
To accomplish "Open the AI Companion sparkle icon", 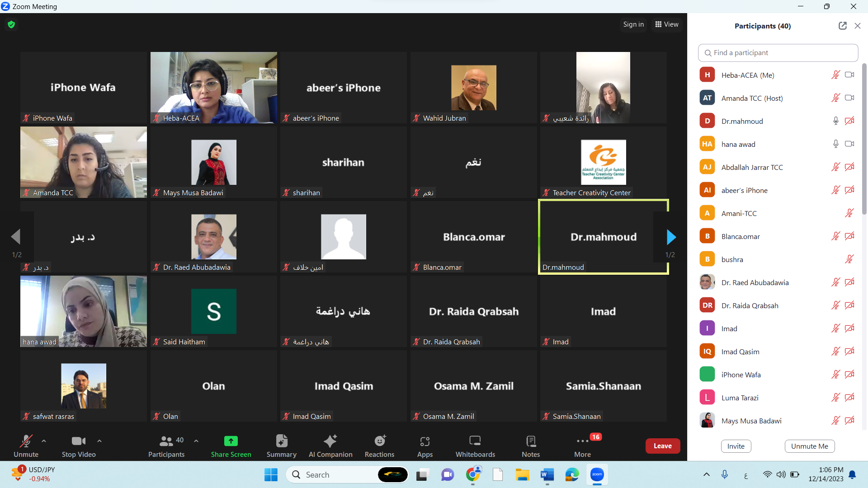I will [x=330, y=441].
